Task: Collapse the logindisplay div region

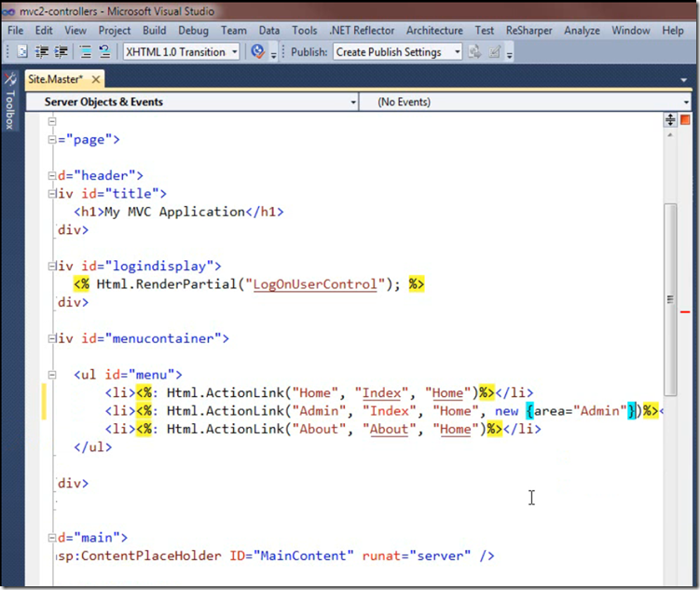Action: tap(52, 266)
